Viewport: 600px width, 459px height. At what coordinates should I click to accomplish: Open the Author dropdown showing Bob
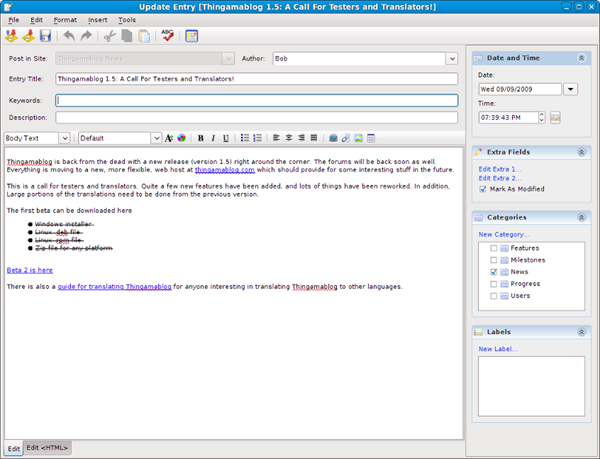tap(450, 59)
